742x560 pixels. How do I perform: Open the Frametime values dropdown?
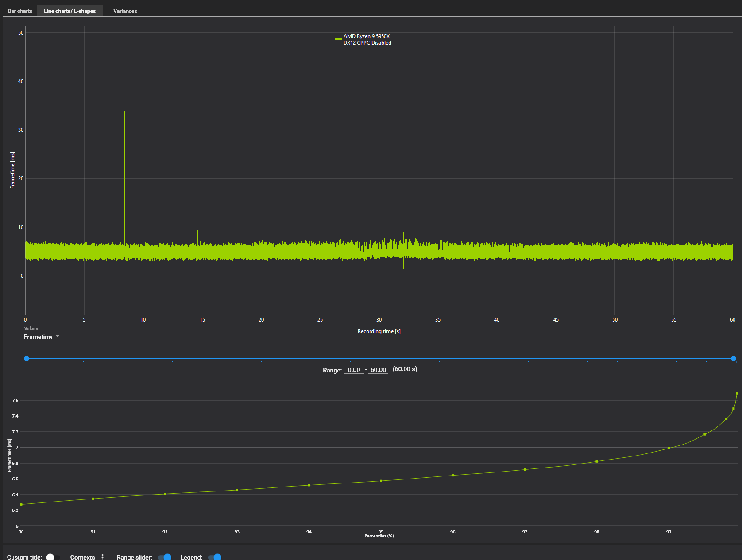[x=42, y=337]
